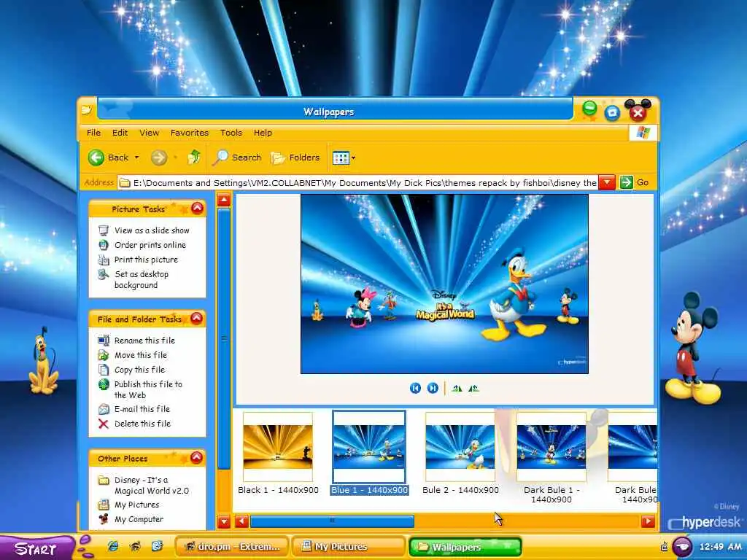Open the address bar dropdown
The image size is (747, 560).
coord(606,182)
